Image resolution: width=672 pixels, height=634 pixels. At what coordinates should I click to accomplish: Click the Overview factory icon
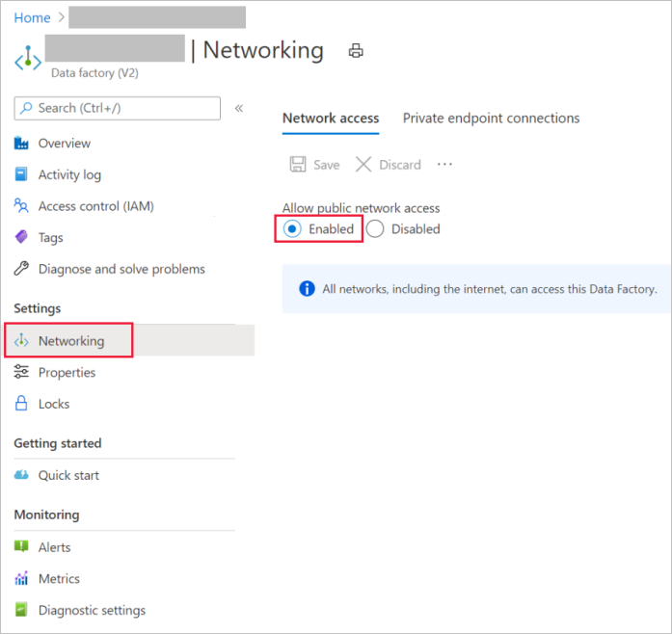point(21,143)
